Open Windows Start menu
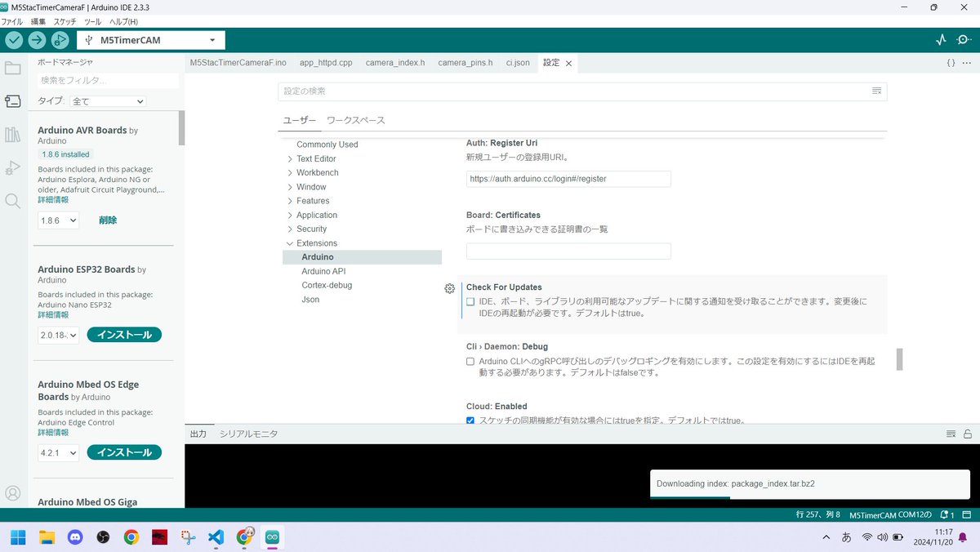980x552 pixels. coord(18,537)
